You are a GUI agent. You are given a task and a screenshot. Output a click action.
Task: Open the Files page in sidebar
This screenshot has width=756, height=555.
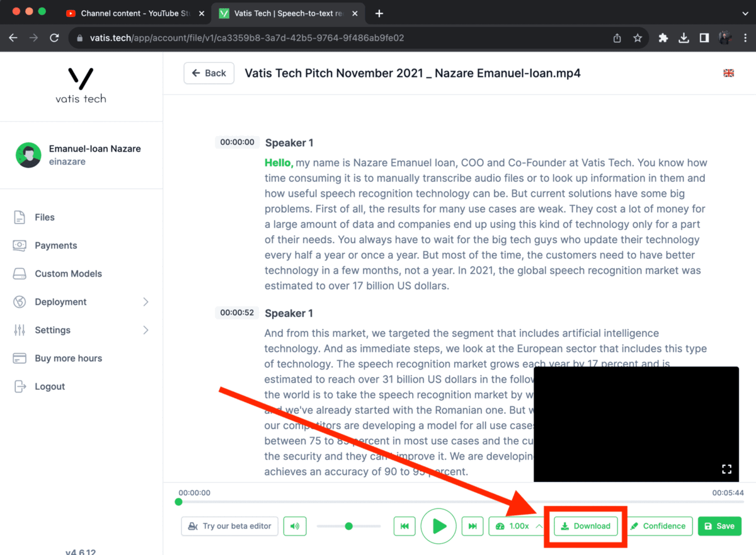click(44, 217)
